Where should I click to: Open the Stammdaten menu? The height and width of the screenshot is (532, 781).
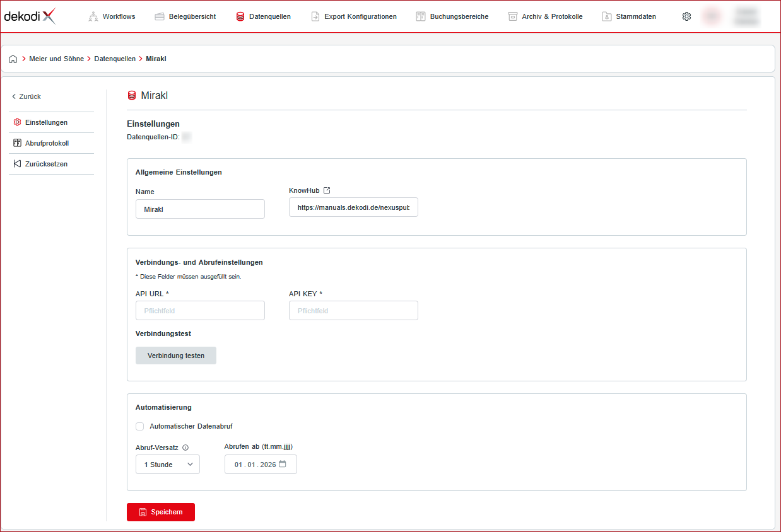point(629,16)
